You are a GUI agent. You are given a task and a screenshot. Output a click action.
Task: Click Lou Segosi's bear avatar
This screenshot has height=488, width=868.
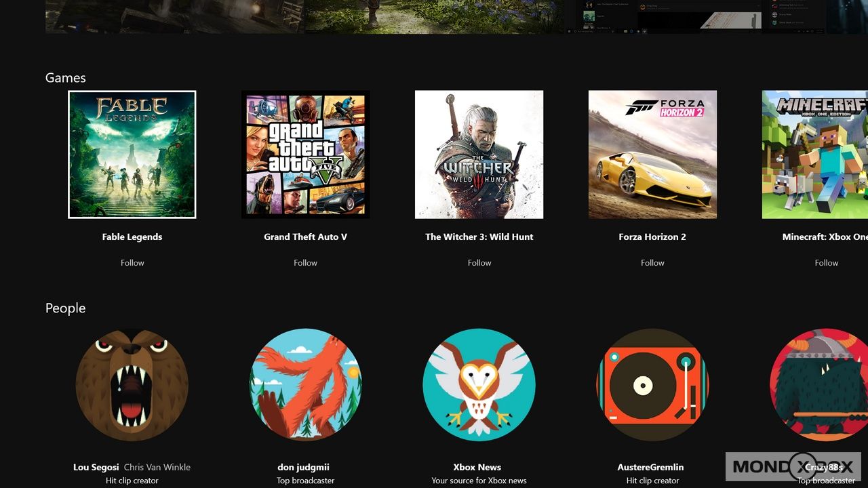pyautogui.click(x=132, y=385)
